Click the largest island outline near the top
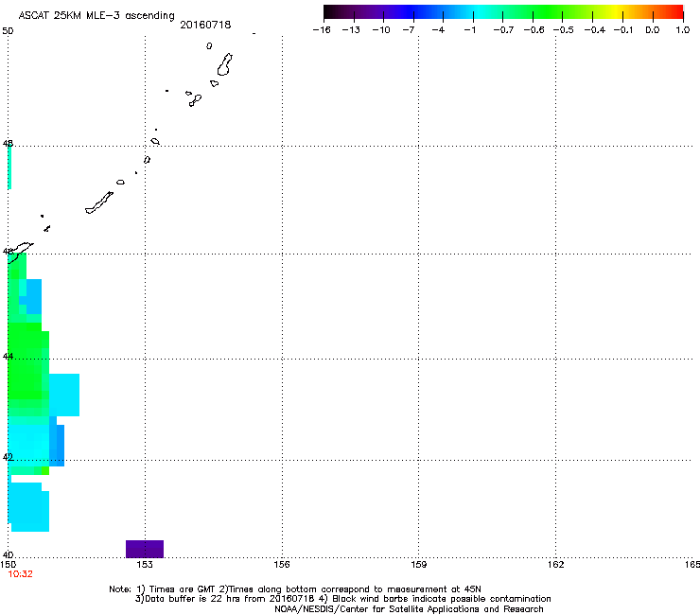This screenshot has height=615, width=700. [x=224, y=64]
